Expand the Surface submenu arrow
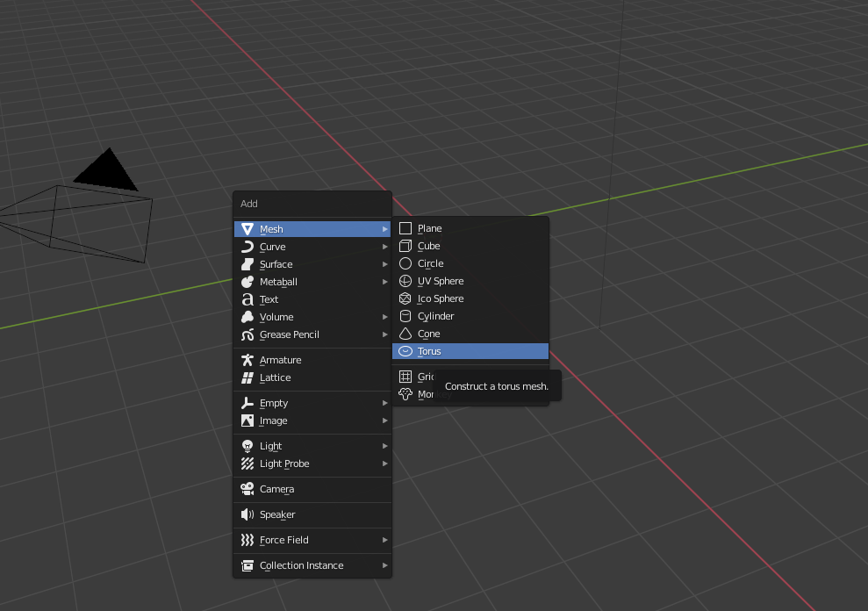 384,264
